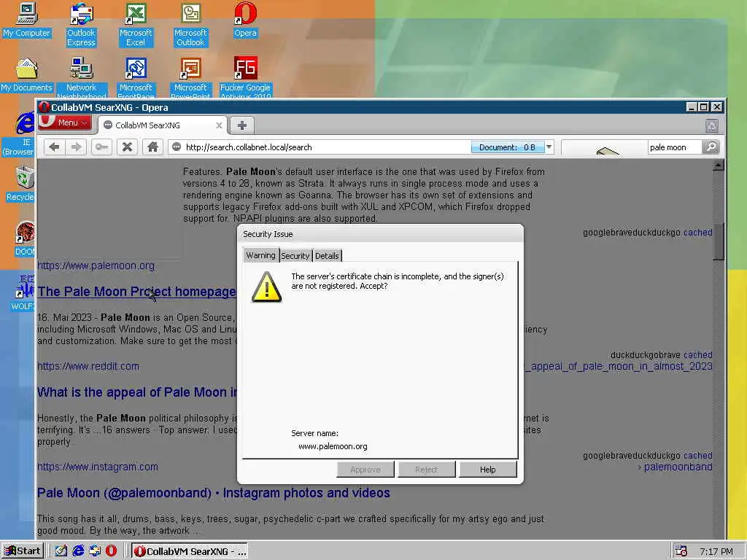The height and width of the screenshot is (560, 747).
Task: Click the closed tabs trash icon
Action: [x=712, y=125]
